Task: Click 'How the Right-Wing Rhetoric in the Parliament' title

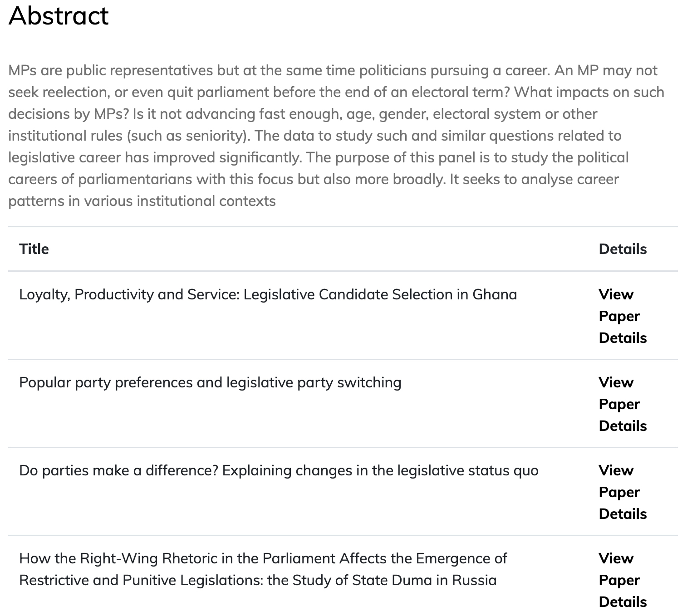Action: click(x=263, y=558)
